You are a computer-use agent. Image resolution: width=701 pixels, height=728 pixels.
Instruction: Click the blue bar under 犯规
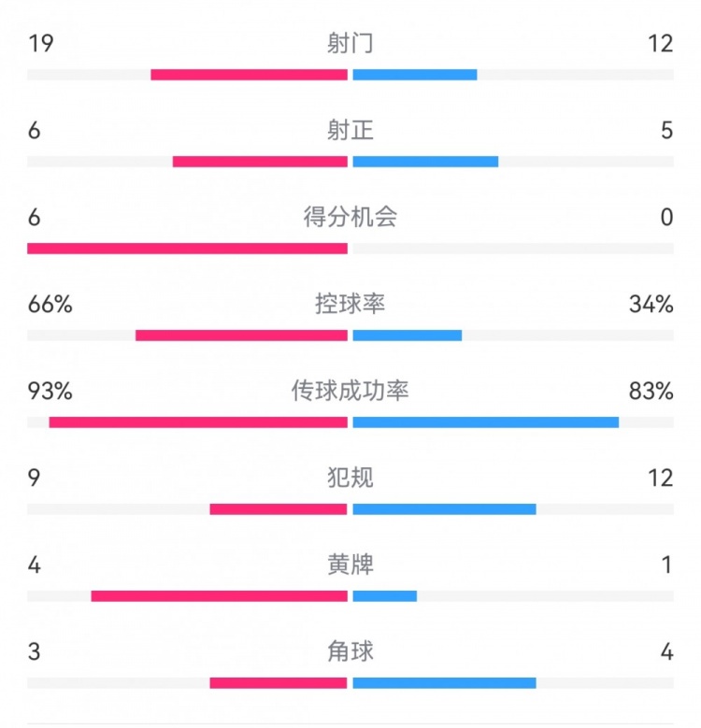(x=445, y=509)
